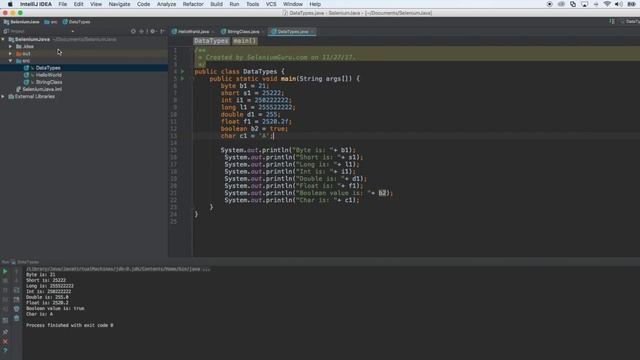Image resolution: width=640 pixels, height=360 pixels.
Task: Click the Wi-Fi icon in the macOS menu bar
Action: [607, 4]
